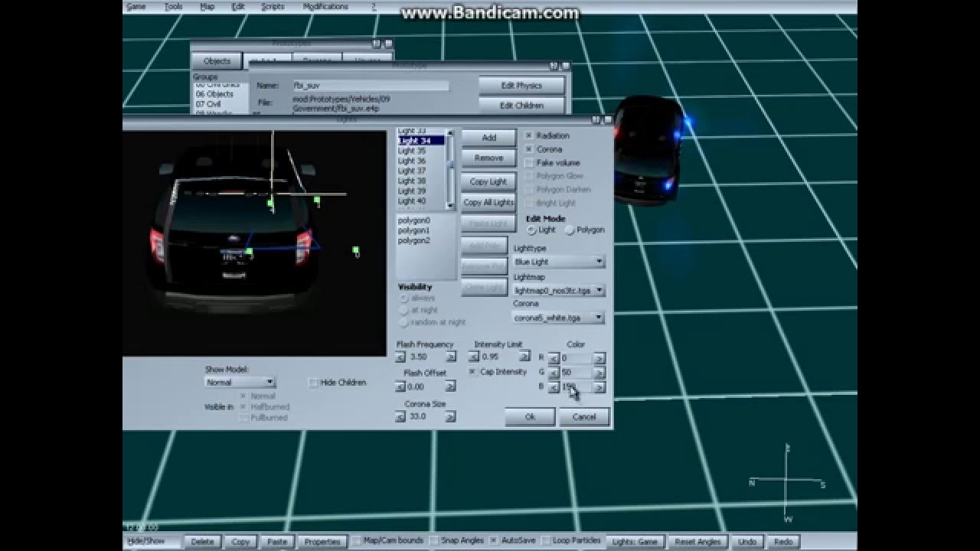The width and height of the screenshot is (980, 551).
Task: Enable the Fake volume checkbox
Action: pyautogui.click(x=529, y=163)
